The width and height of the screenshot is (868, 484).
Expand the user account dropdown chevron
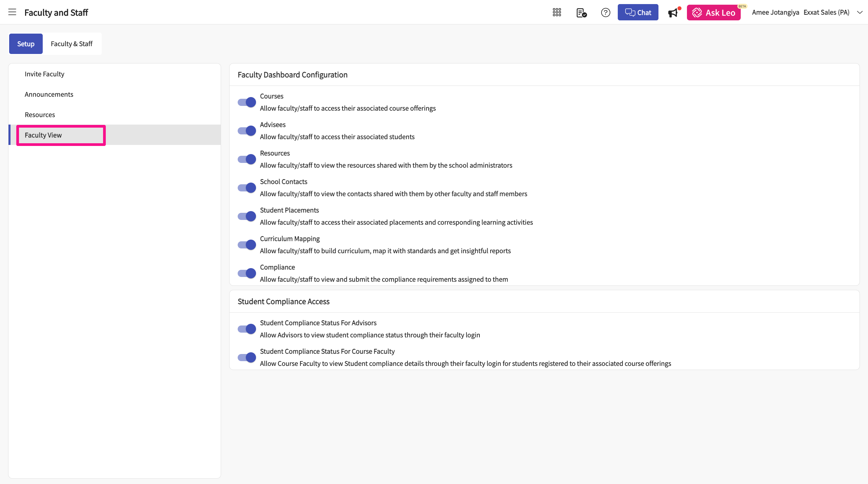tap(860, 12)
